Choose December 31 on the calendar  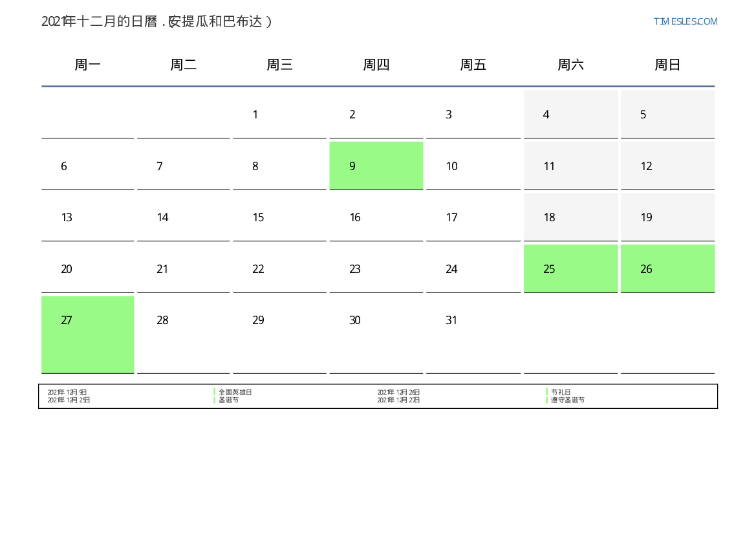473,320
